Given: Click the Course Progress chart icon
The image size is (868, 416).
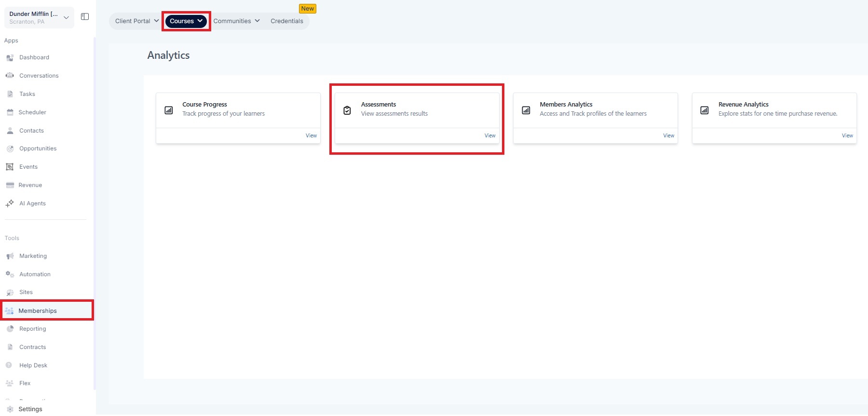Looking at the screenshot, I should point(169,110).
